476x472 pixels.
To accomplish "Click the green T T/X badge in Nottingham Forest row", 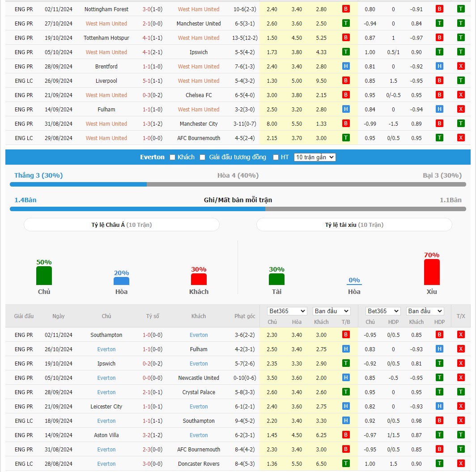I will tap(461, 9).
